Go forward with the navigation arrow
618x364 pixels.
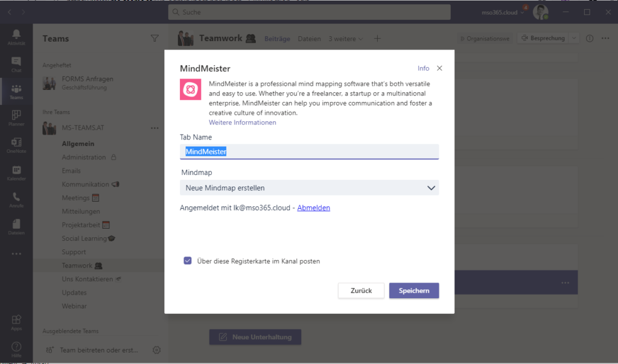pos(24,12)
